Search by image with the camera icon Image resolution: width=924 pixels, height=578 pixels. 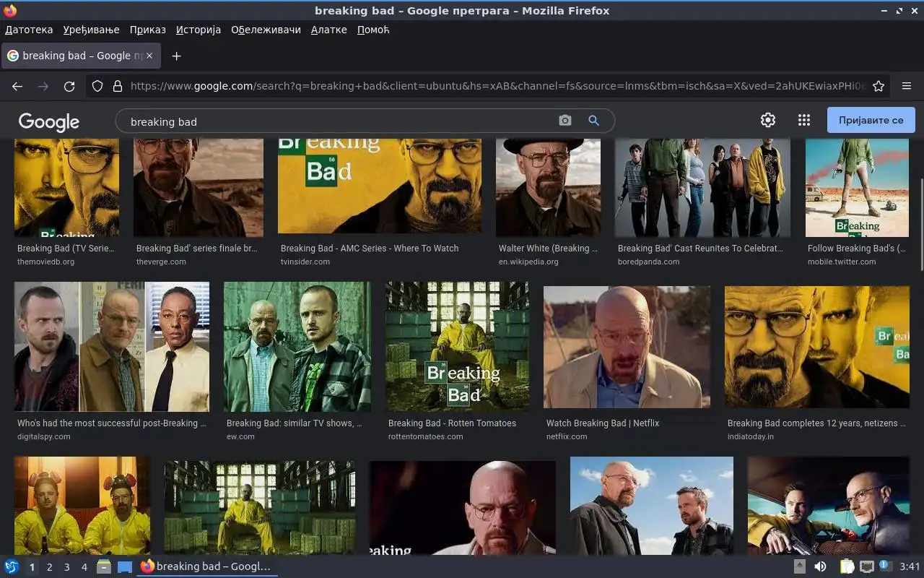(565, 121)
